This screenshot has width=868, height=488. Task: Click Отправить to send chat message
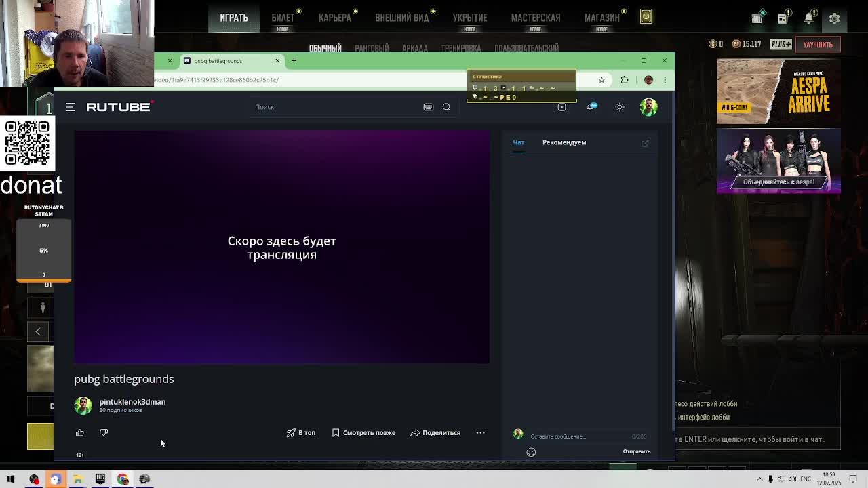[x=636, y=451]
